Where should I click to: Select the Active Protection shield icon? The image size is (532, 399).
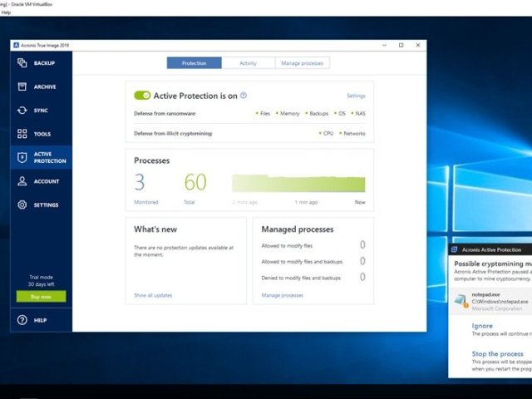point(22,157)
